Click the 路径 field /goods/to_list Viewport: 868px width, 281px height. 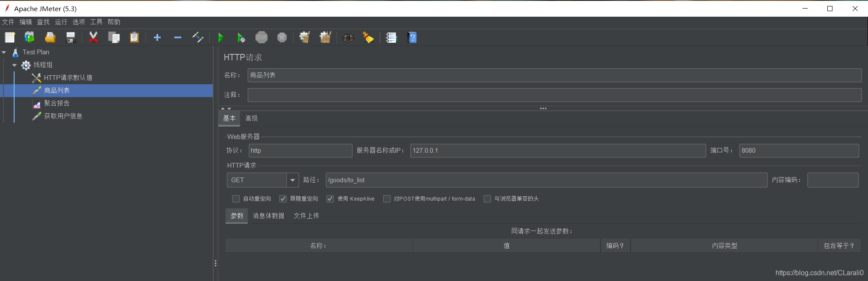(547, 180)
